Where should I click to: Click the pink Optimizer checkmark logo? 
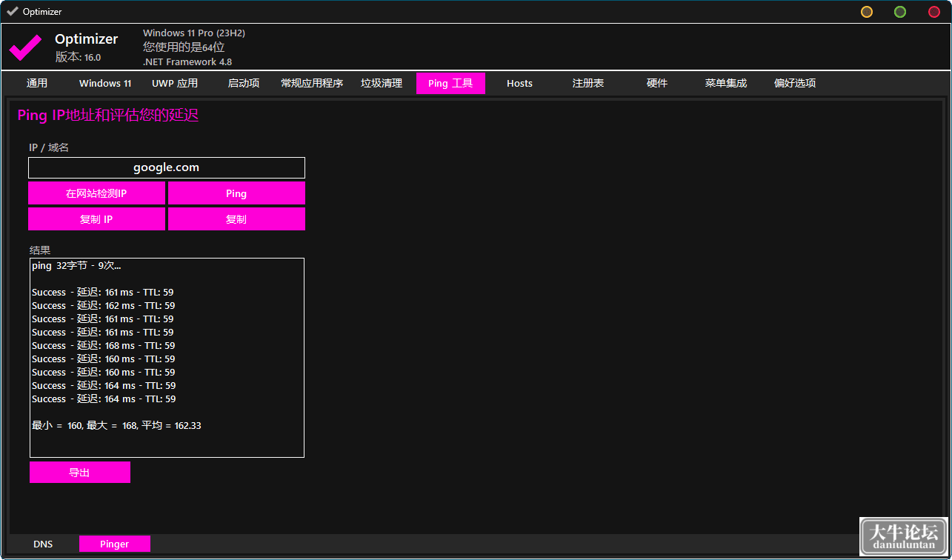25,47
